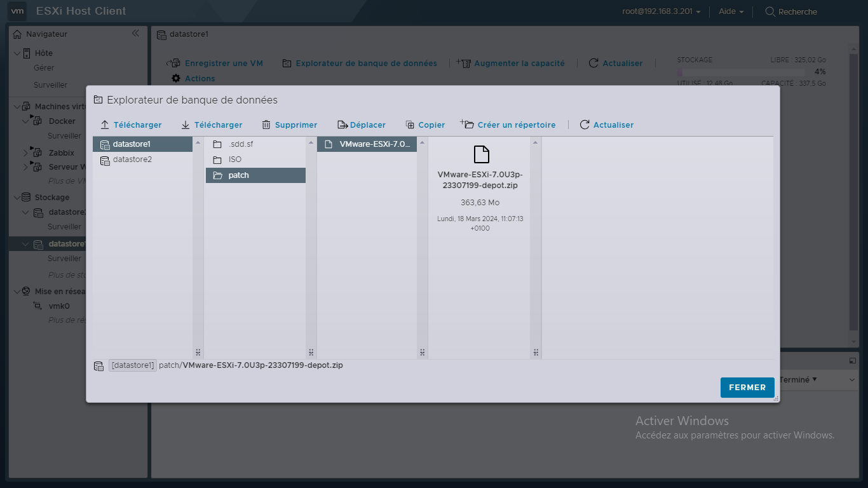Select datastore2 in the browser's first column
This screenshot has width=868, height=488.
(142, 159)
